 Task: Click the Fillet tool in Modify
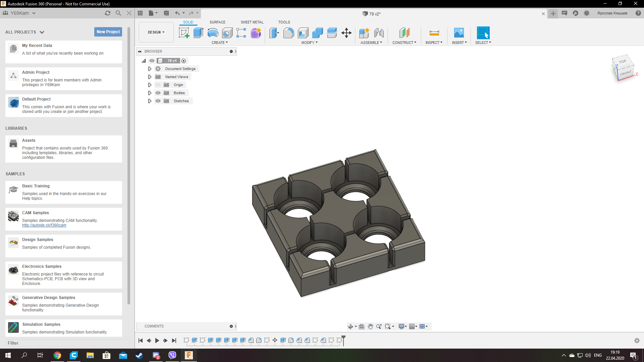tap(288, 33)
